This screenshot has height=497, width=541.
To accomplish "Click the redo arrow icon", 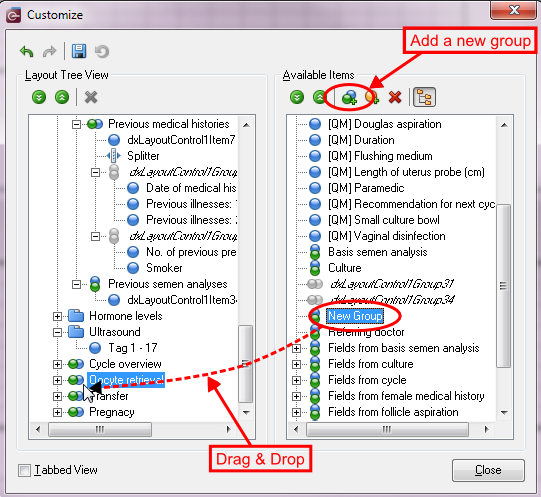I will click(49, 52).
